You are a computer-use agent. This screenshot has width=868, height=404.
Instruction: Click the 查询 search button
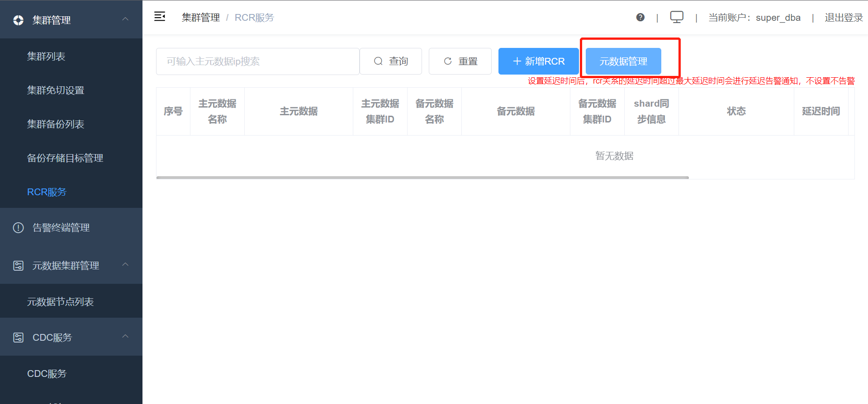pos(391,61)
